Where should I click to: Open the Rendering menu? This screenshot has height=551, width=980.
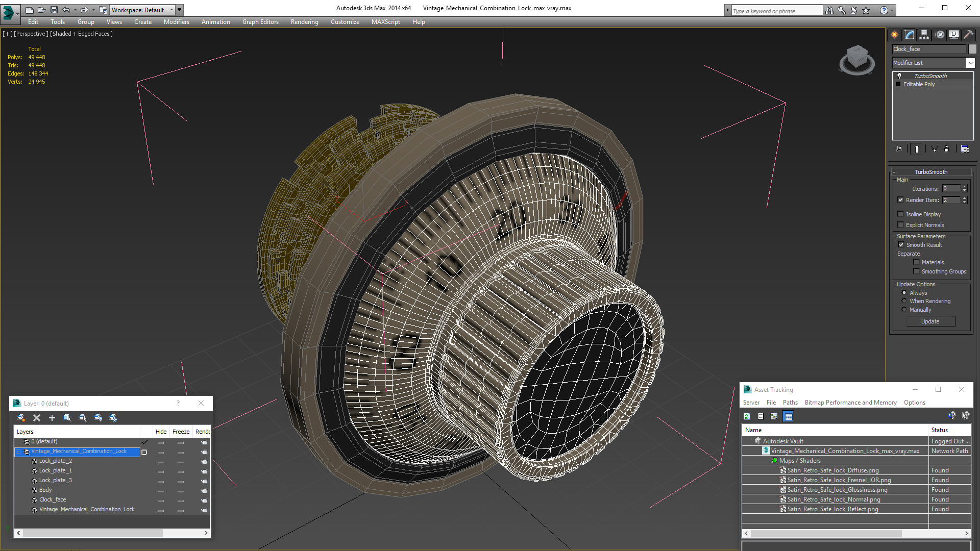304,22
